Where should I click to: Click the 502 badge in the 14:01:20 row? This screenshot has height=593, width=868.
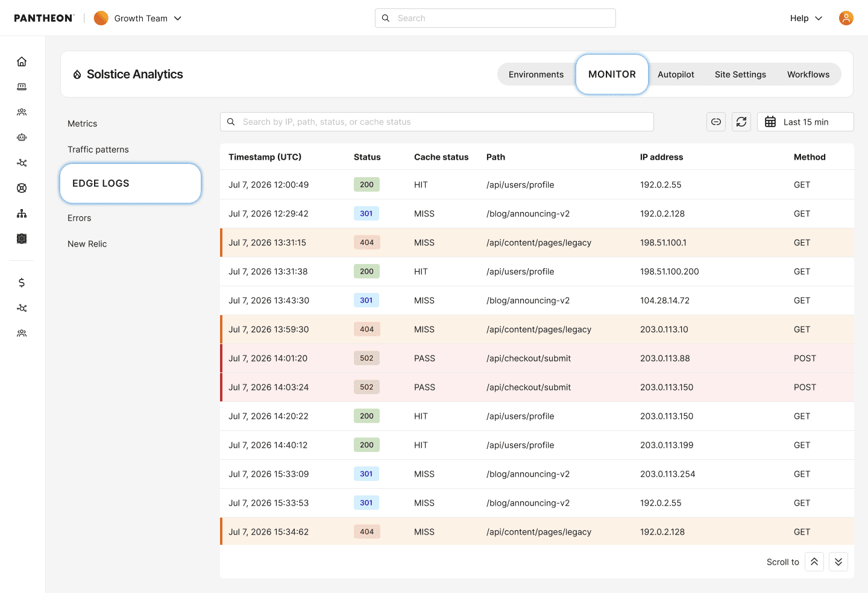click(x=366, y=358)
